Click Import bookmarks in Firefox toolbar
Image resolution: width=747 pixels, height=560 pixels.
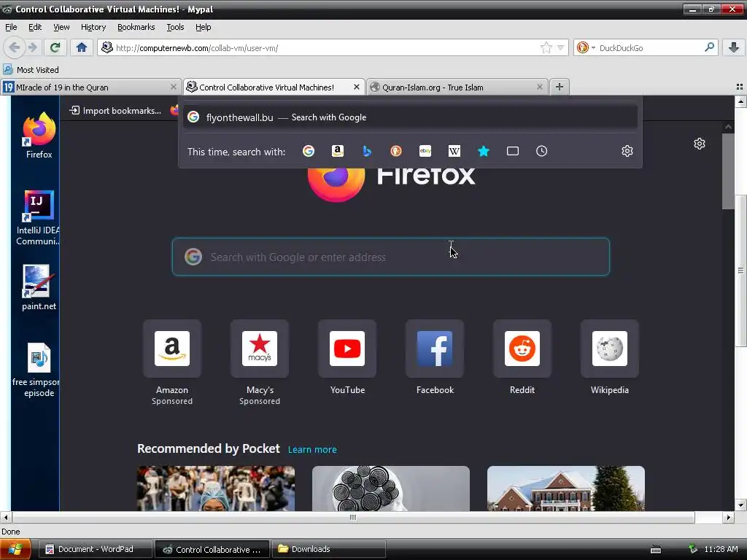[x=115, y=111]
